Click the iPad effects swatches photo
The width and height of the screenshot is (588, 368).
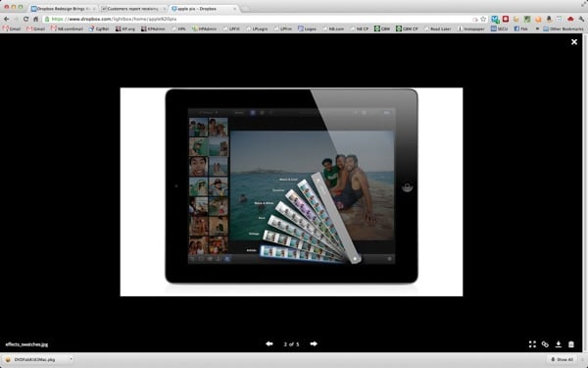coord(291,192)
